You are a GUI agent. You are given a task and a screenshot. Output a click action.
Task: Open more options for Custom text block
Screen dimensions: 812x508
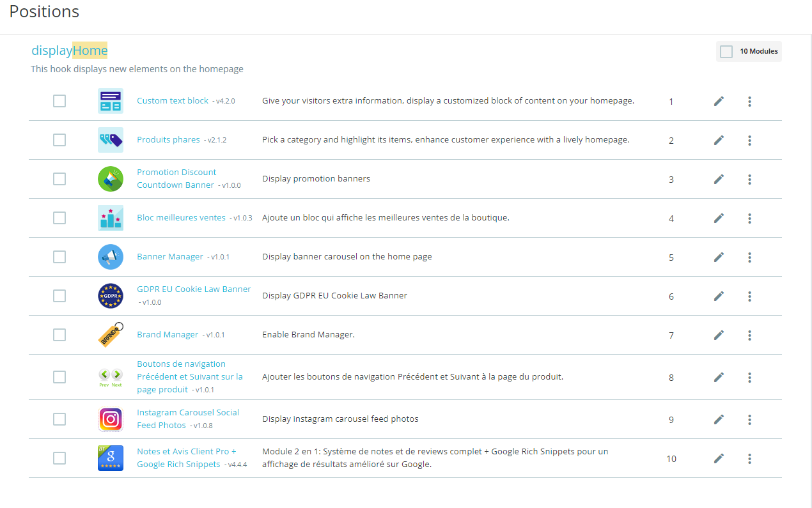[749, 101]
